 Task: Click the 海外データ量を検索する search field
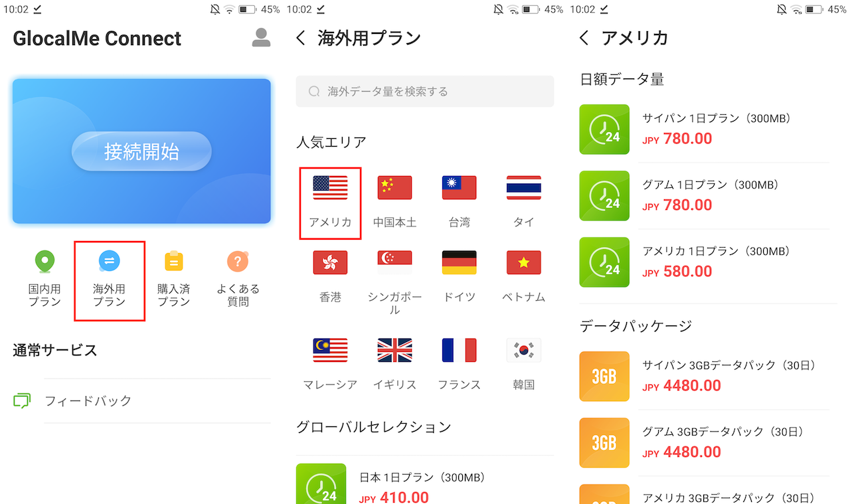[x=425, y=91]
